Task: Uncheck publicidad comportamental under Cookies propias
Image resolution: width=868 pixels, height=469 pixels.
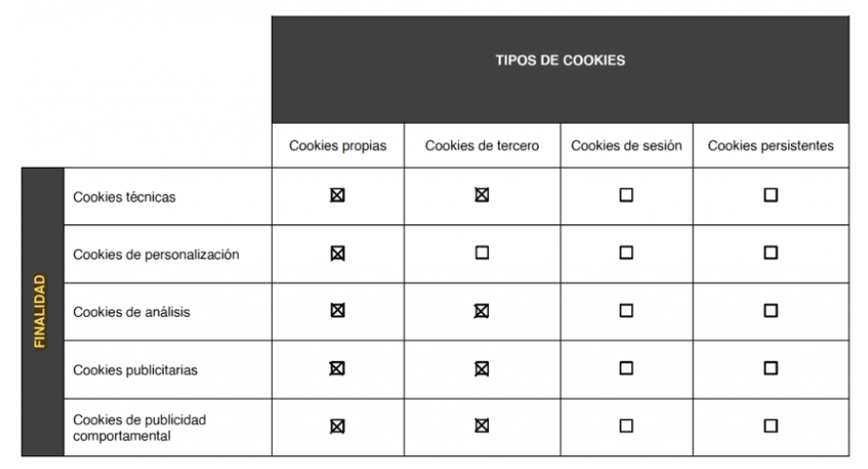Action: pyautogui.click(x=337, y=426)
